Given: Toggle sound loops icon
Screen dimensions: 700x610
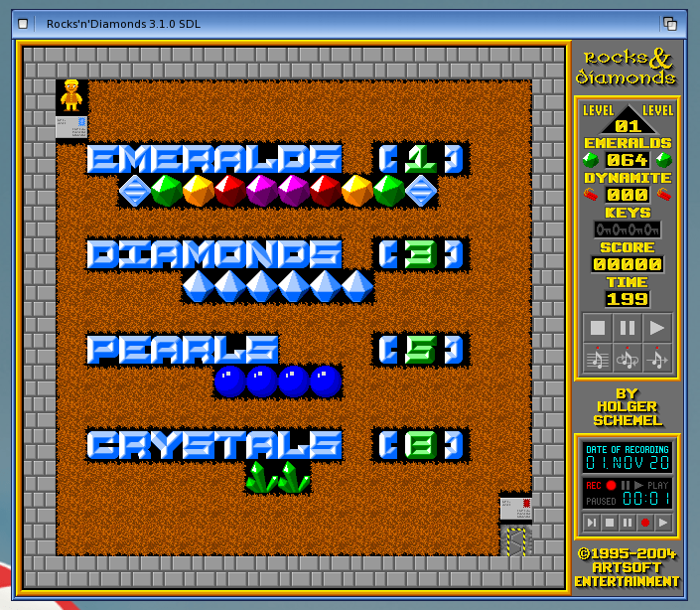Looking at the screenshot, I should 628,358.
